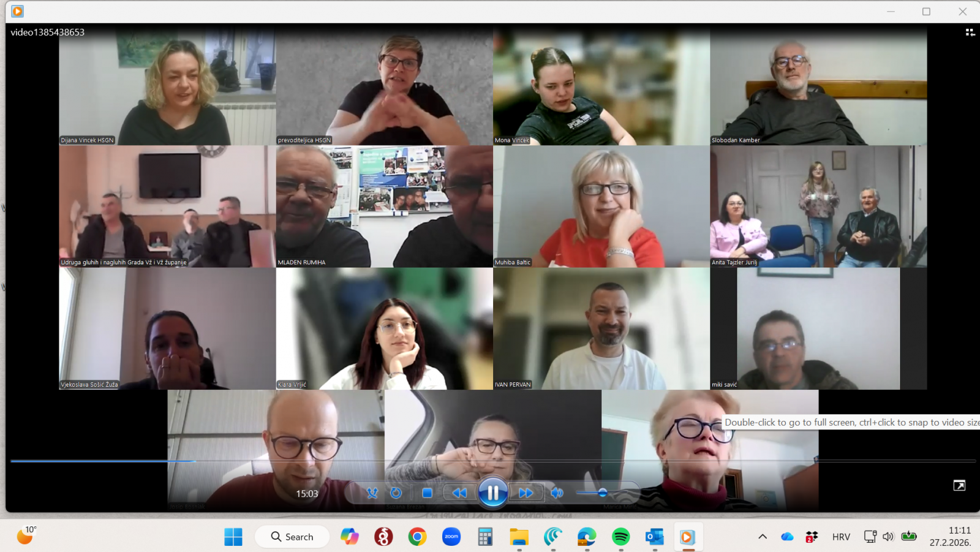This screenshot has width=980, height=552.
Task: Click the full screen view icon
Action: click(959, 485)
